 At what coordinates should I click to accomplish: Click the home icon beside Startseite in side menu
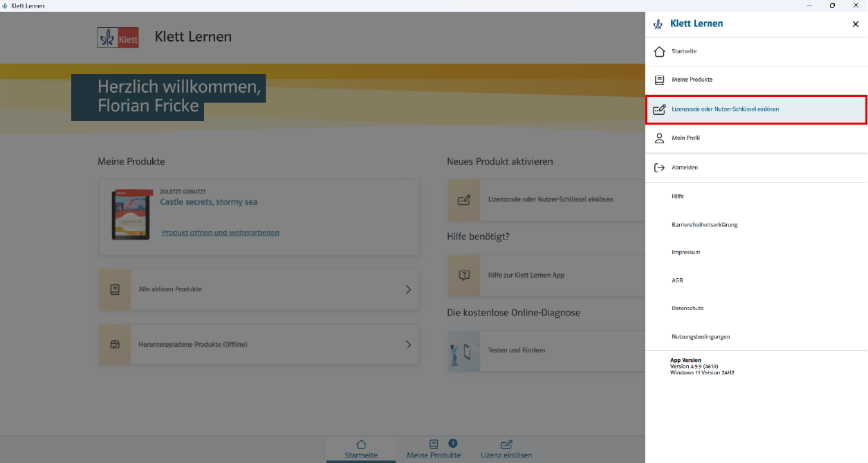tap(659, 52)
